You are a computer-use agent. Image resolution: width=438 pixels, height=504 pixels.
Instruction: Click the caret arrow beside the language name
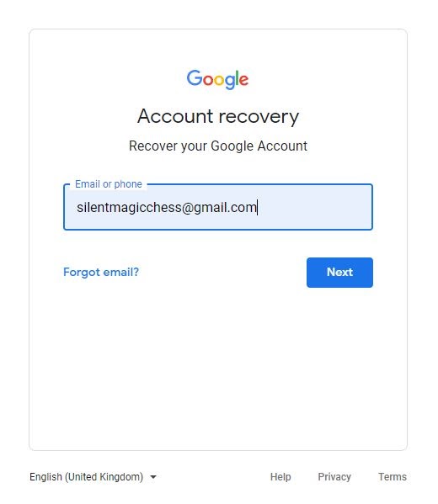click(153, 477)
